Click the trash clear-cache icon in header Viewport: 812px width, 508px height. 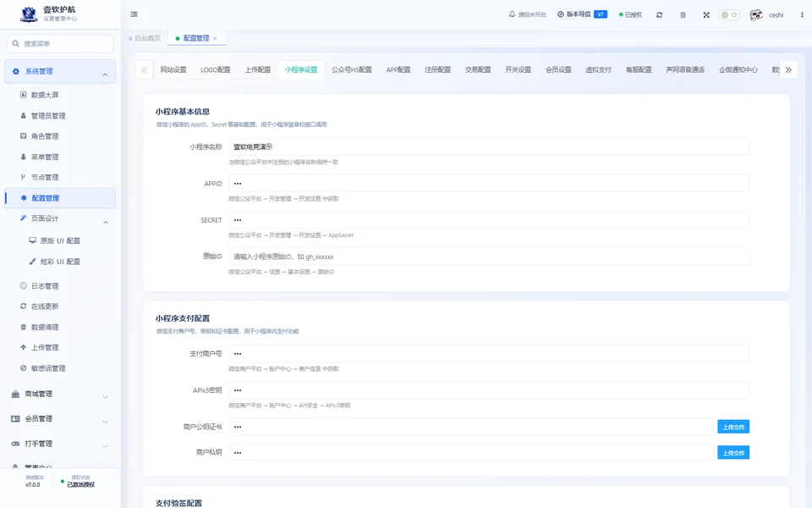(683, 15)
